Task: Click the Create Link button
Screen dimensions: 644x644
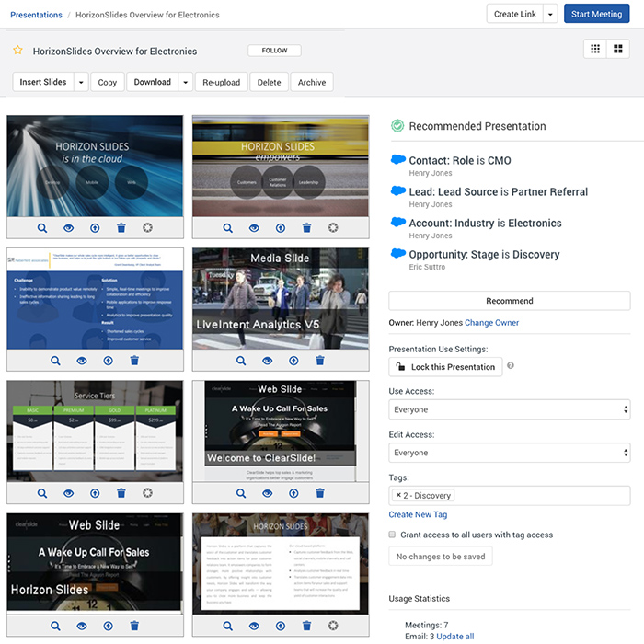Action: click(x=514, y=14)
